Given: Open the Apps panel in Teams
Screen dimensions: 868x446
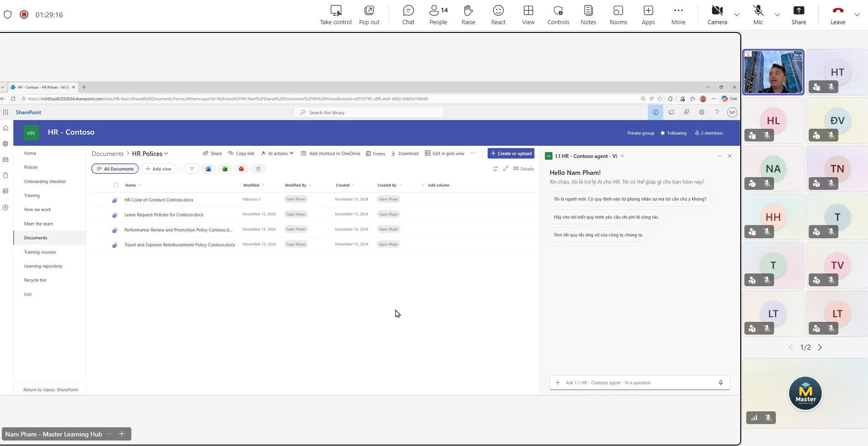Looking at the screenshot, I should coord(648,15).
